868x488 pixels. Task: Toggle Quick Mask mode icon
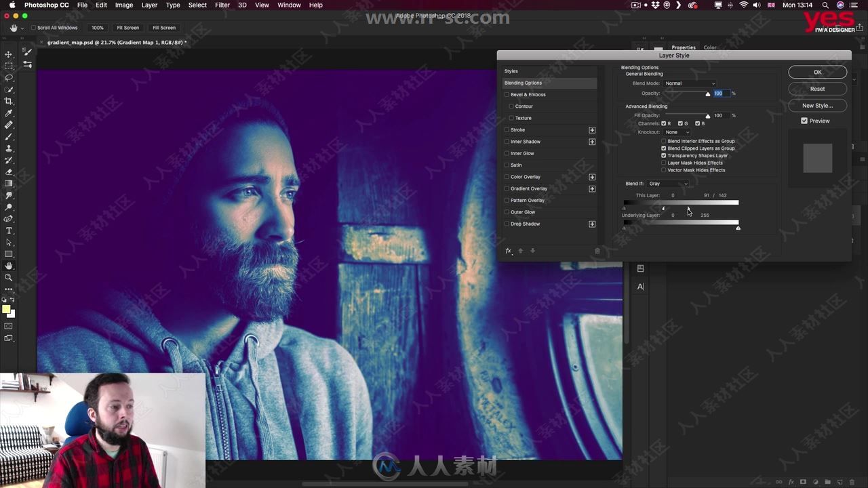[x=9, y=326]
